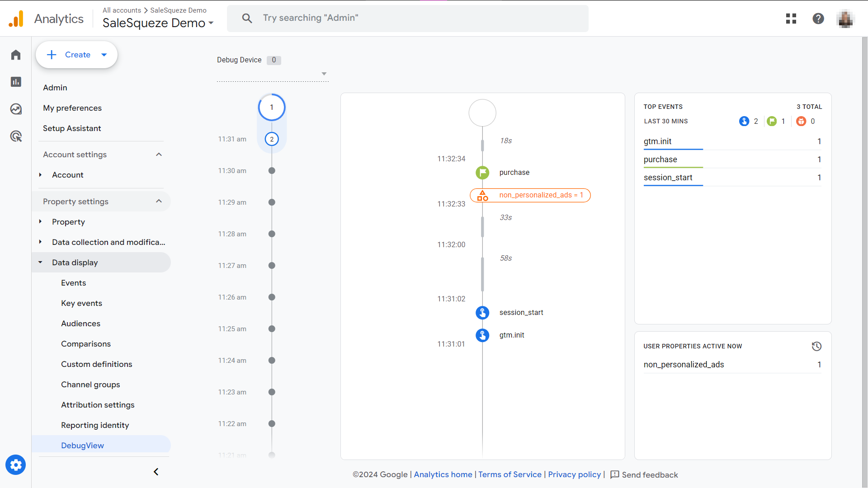Viewport: 868px width, 488px height.
Task: Open the user account avatar
Action: coord(845,19)
